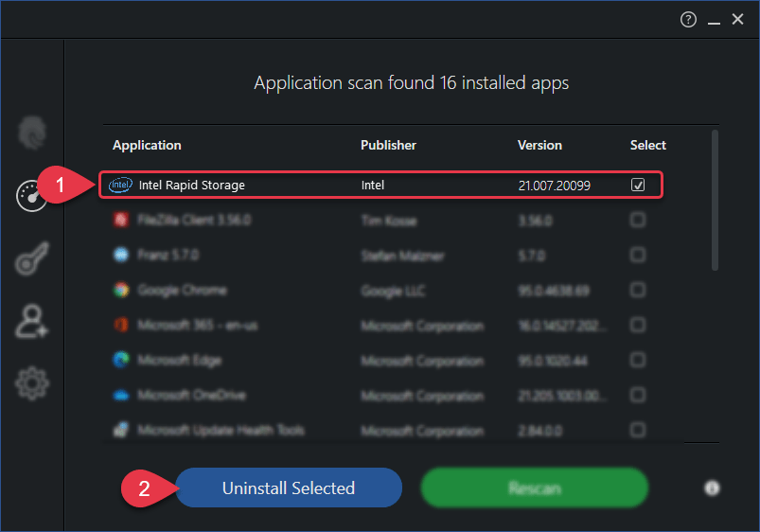Click version 21.007.20099 in first row
The height and width of the screenshot is (532, 760).
555,186
